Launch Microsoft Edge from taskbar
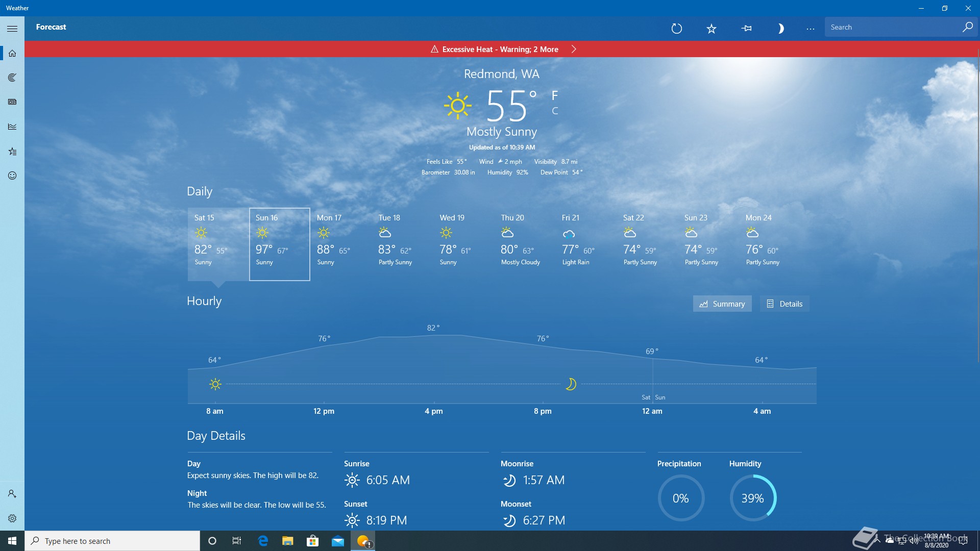The image size is (980, 551). pos(263,541)
